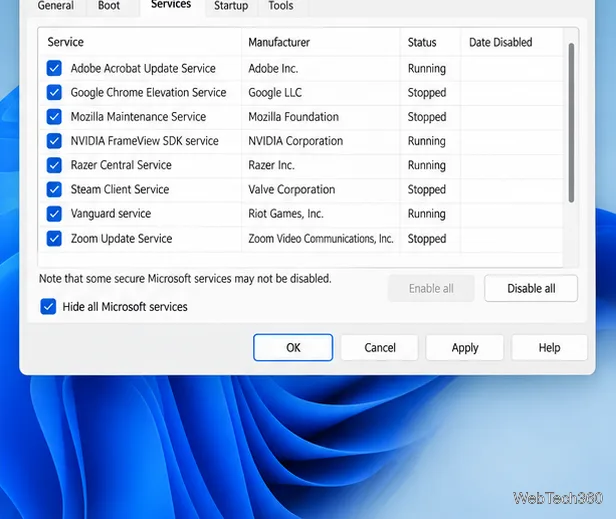
Task: Select Razer Central Service name
Action: 121,165
